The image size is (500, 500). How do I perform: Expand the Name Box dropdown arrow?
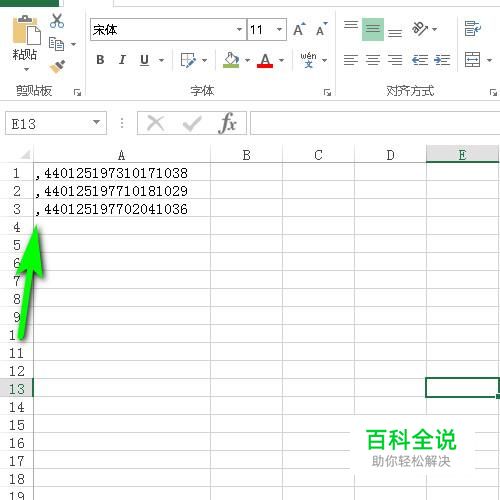97,123
